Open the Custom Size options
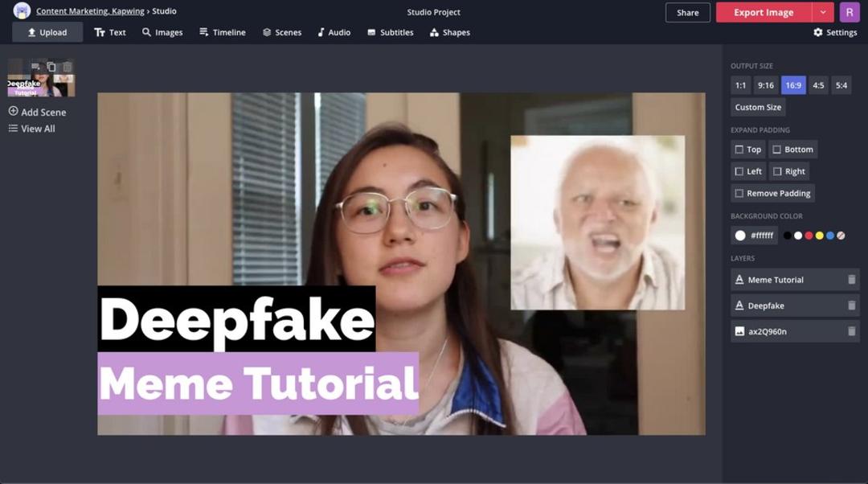868x484 pixels. [x=758, y=108]
